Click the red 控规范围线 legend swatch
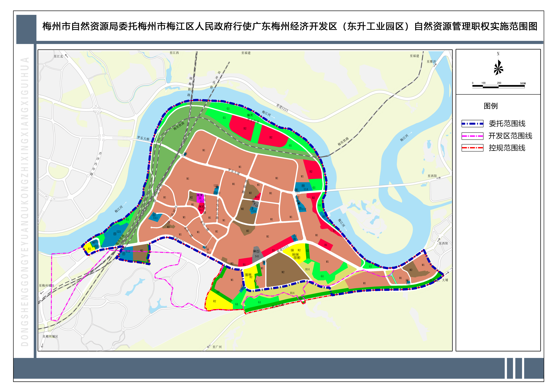 472,148
